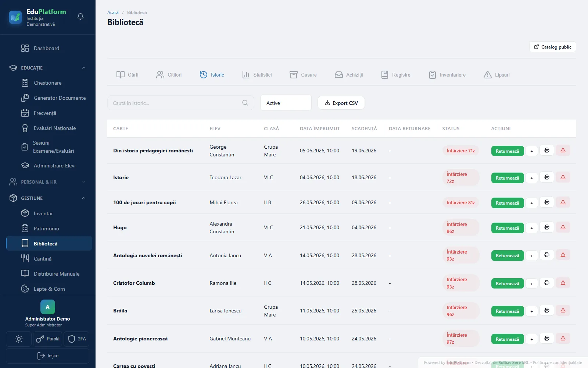The height and width of the screenshot is (368, 588).
Task: Open Lipsuri tab
Action: [x=496, y=75]
